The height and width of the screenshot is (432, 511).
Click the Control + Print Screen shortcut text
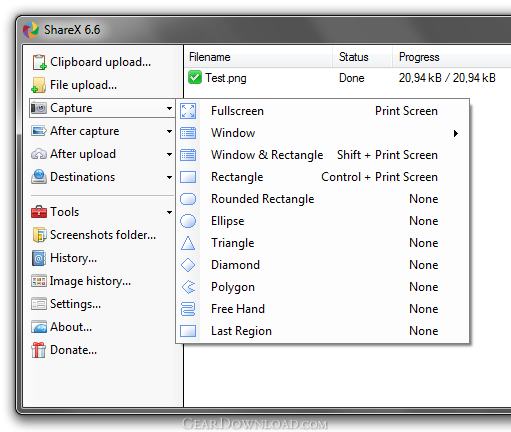point(379,177)
